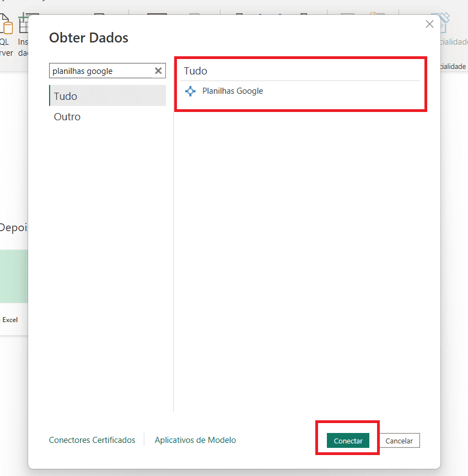
Task: Click the insert data table icon
Action: pos(23,25)
